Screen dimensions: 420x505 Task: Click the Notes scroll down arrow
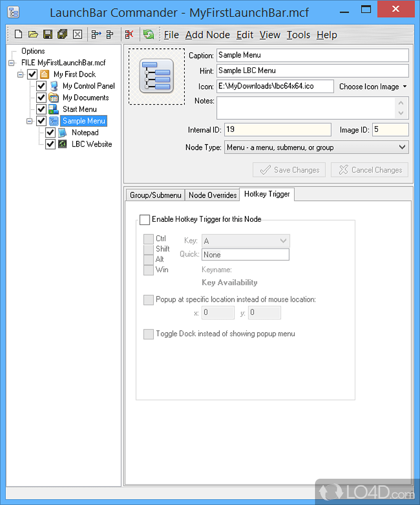[401, 113]
